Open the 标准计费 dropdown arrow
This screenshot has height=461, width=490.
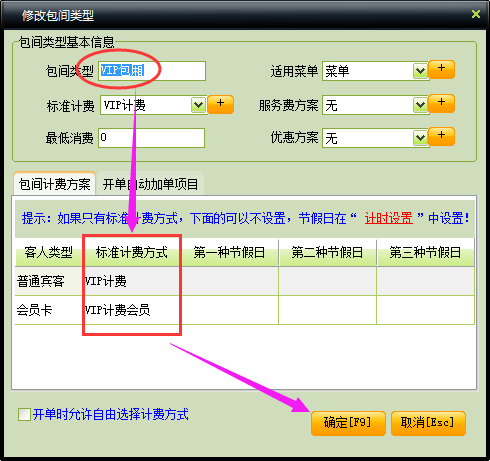[199, 105]
